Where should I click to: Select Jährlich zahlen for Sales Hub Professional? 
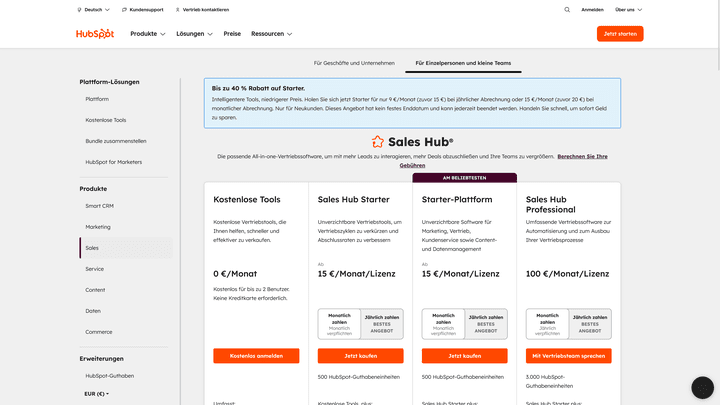pyautogui.click(x=590, y=324)
